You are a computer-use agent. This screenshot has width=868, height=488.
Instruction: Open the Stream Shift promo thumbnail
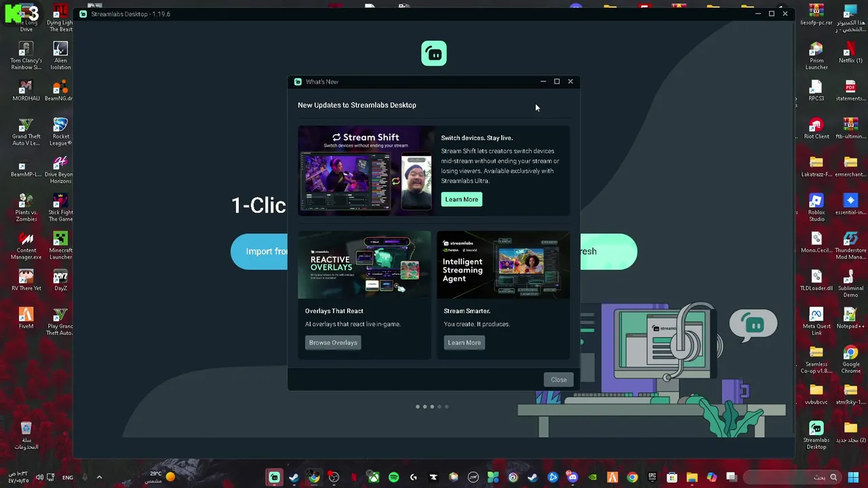click(366, 171)
